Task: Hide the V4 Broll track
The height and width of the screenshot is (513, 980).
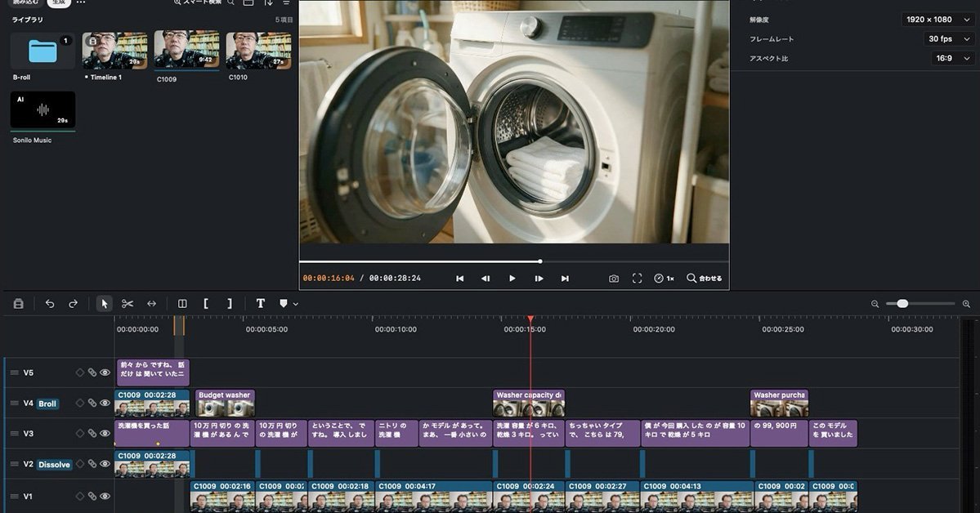Action: 105,403
